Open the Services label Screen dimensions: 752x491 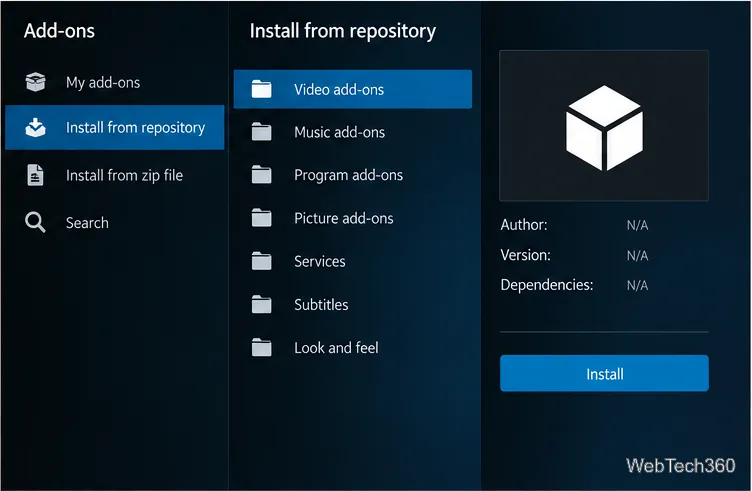click(x=320, y=261)
